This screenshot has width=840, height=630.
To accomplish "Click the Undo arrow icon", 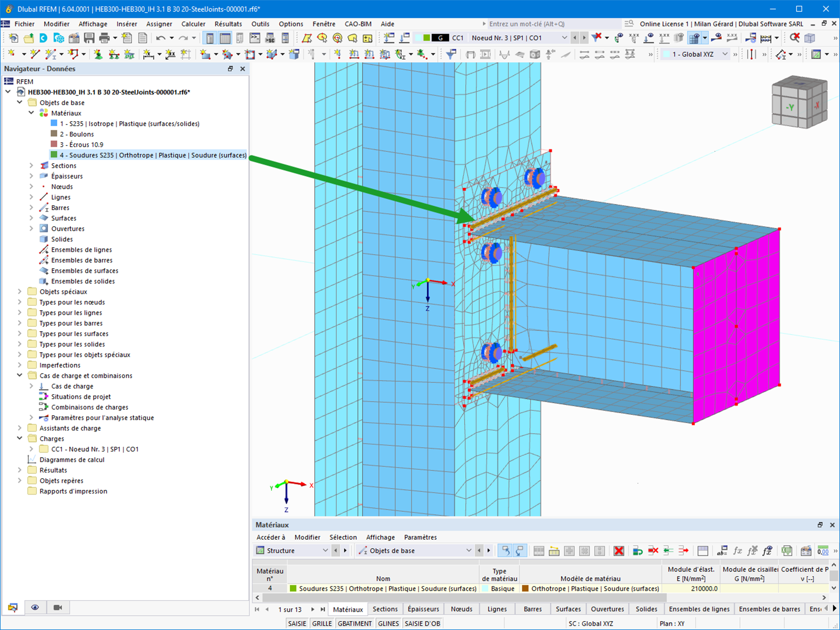I will (x=161, y=38).
